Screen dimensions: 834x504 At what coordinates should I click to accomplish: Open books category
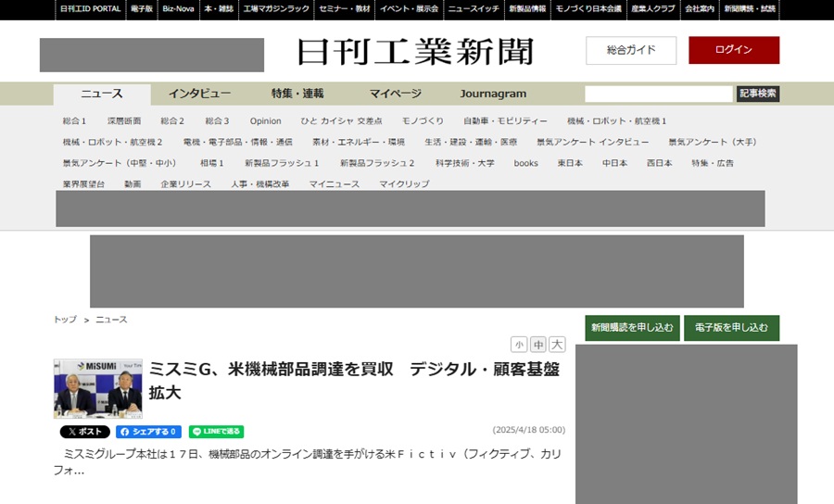click(x=526, y=163)
